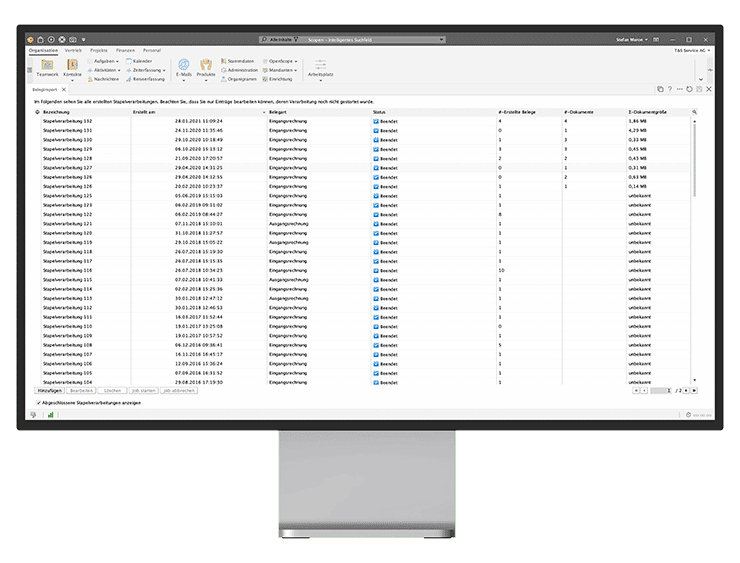
Task: Click the Löschen button
Action: (112, 391)
